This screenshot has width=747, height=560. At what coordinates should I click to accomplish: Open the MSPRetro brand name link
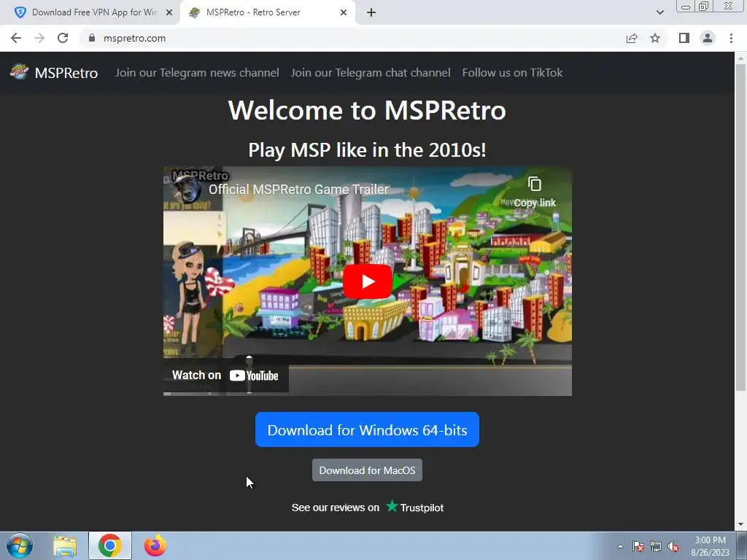pos(66,73)
